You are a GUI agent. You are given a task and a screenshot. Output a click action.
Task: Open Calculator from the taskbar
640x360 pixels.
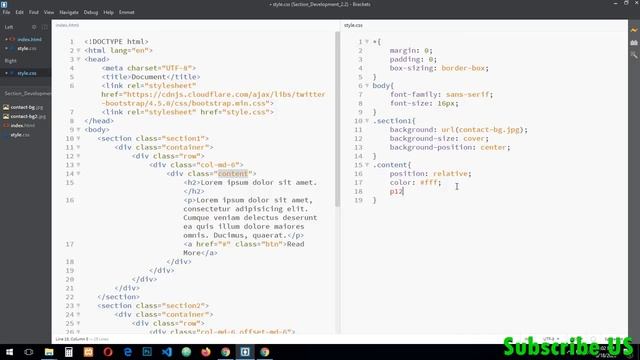pos(69,352)
